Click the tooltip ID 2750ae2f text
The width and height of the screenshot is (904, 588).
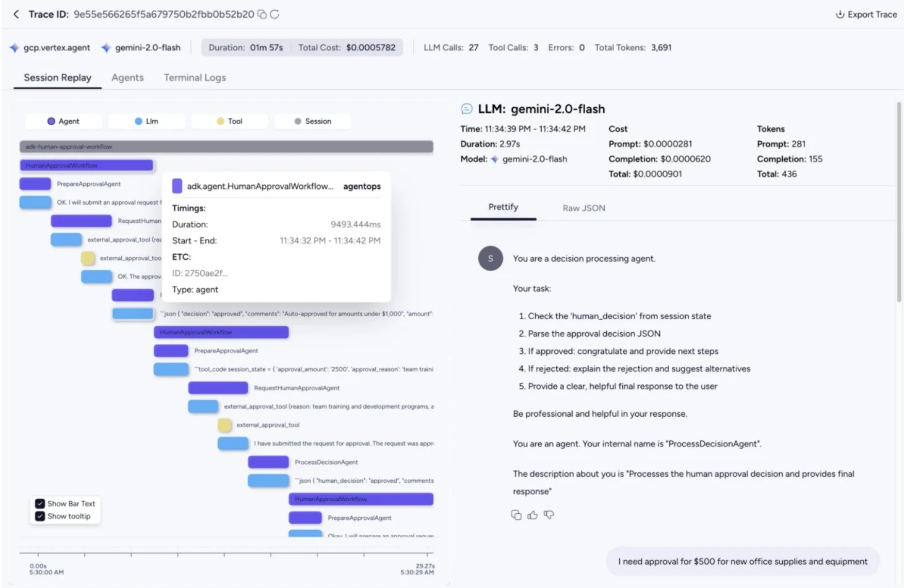click(x=200, y=273)
